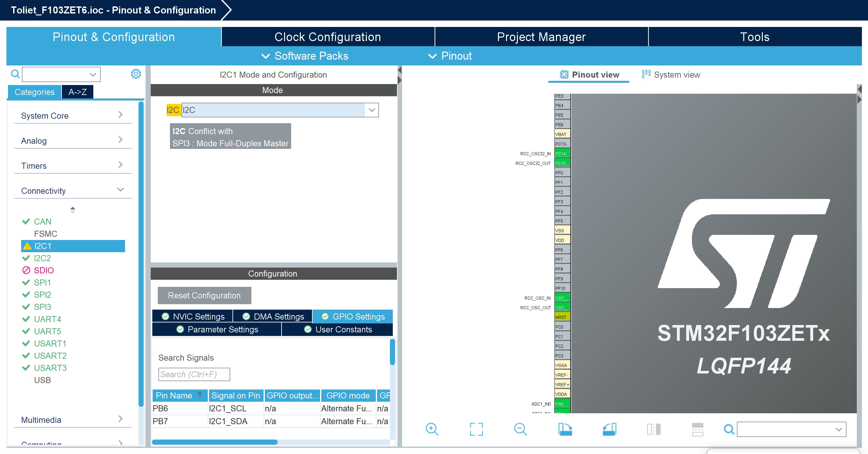The image size is (868, 454).
Task: Click the horizontal split icon in pinout toolbar
Action: tap(697, 429)
